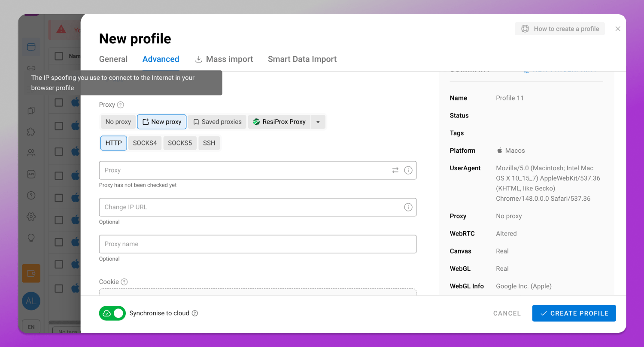The height and width of the screenshot is (347, 644).
Task: Focus the Change IP URL input field
Action: (x=258, y=207)
